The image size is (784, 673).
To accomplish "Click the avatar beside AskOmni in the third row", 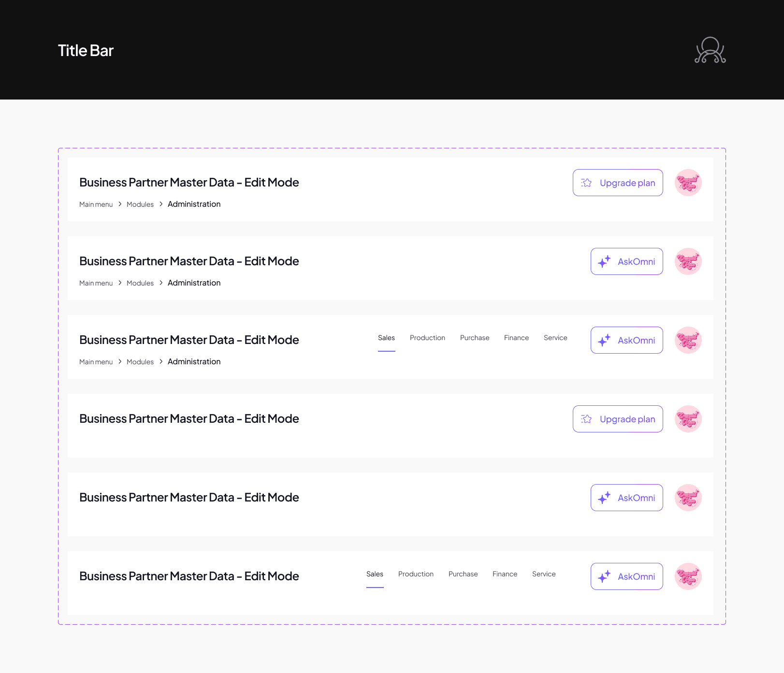I will pos(688,340).
